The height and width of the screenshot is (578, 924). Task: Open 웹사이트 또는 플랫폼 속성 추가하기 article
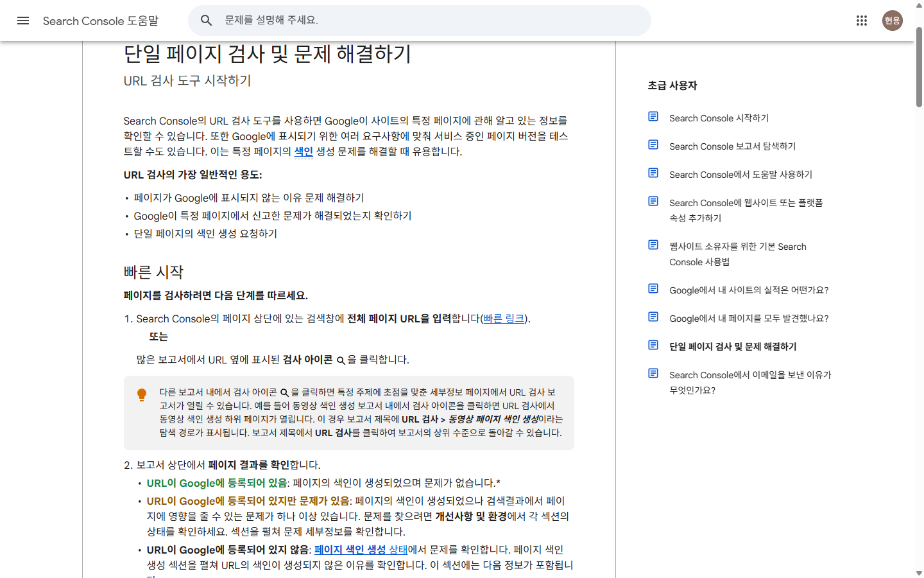(x=746, y=211)
